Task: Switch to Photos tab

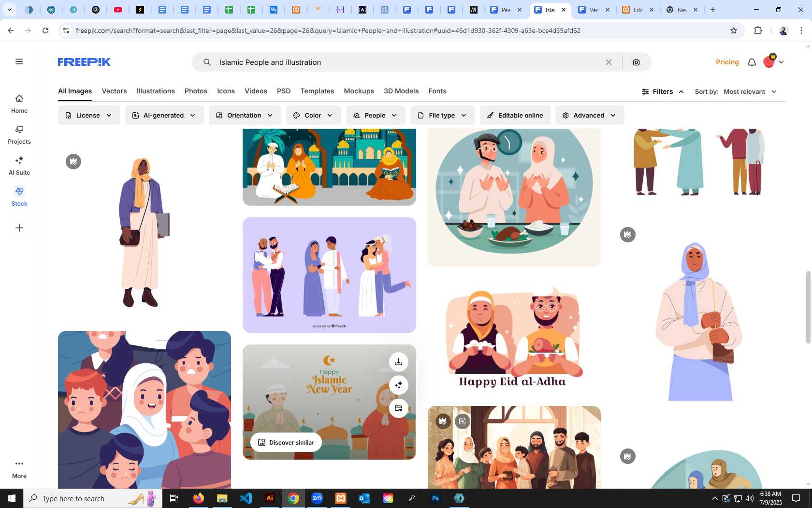Action: [x=196, y=91]
